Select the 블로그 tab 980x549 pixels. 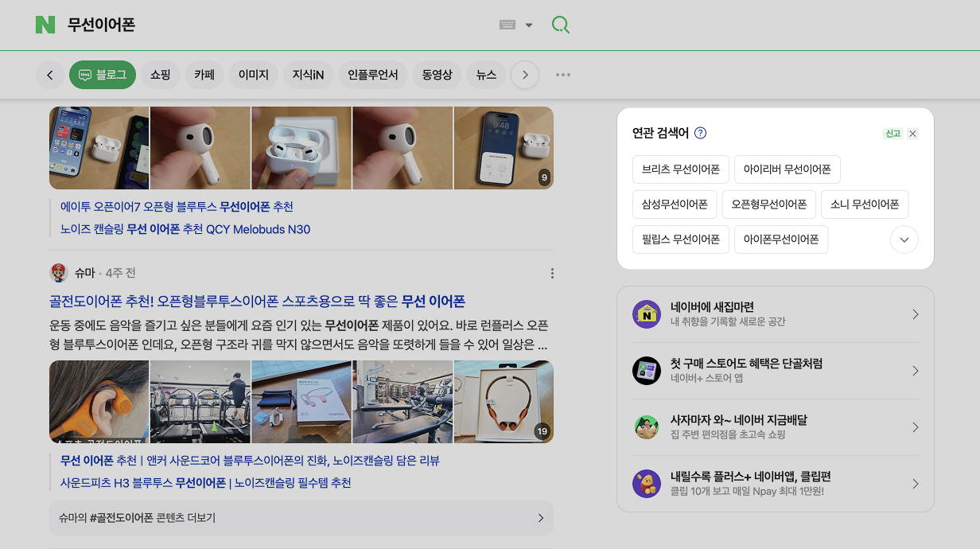pyautogui.click(x=103, y=75)
